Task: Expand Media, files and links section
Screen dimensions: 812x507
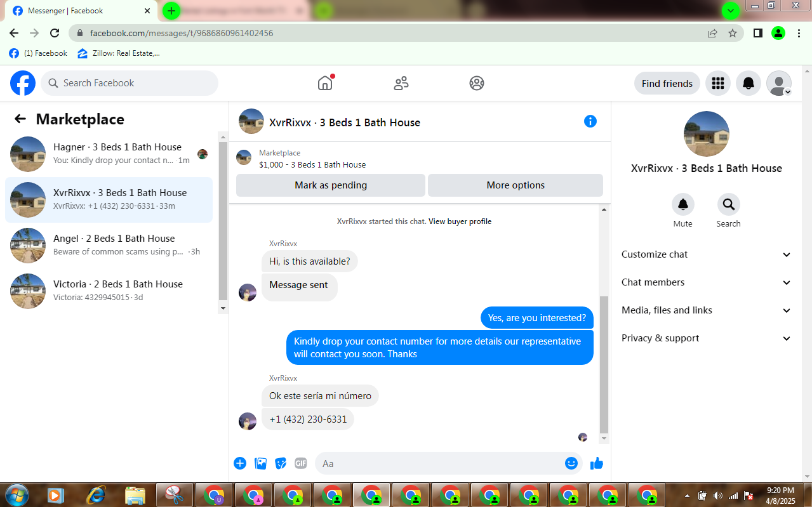Action: [707, 310]
